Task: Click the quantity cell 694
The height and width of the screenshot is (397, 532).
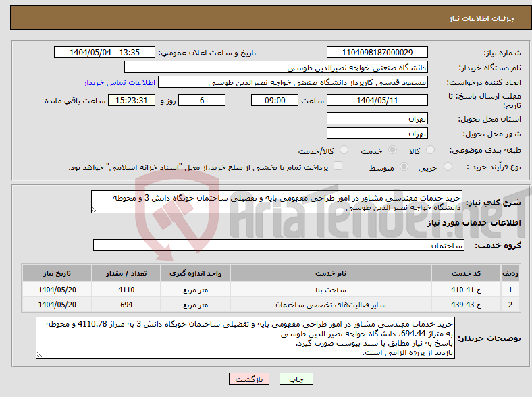Action: [126, 305]
